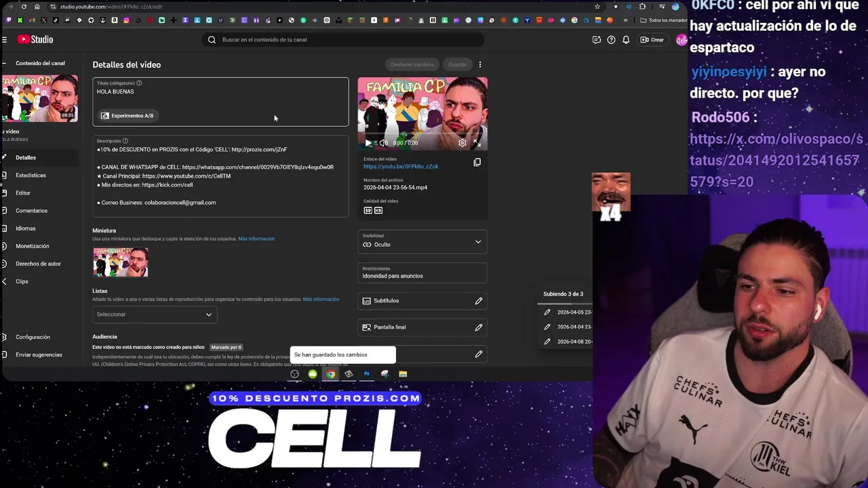Mute the video preview volume
This screenshot has width=868, height=488.
[x=383, y=143]
